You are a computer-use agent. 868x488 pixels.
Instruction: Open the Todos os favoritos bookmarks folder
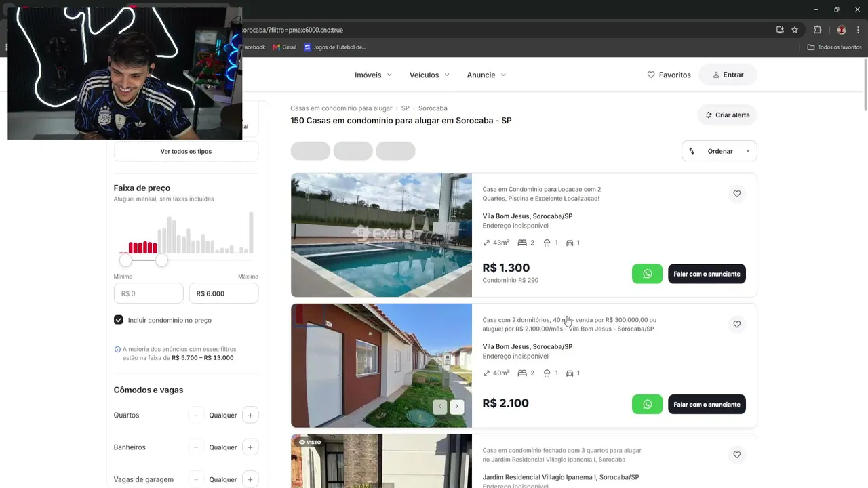834,47
